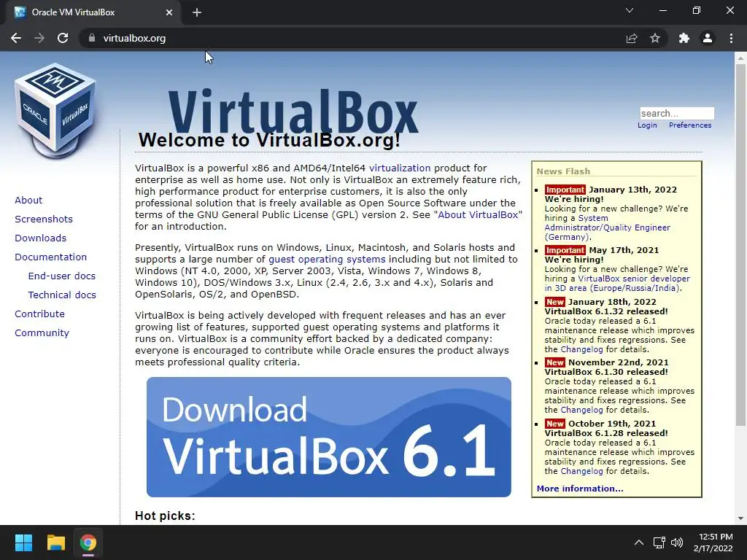This screenshot has width=747, height=560.
Task: Open Community in the sidebar
Action: click(42, 332)
